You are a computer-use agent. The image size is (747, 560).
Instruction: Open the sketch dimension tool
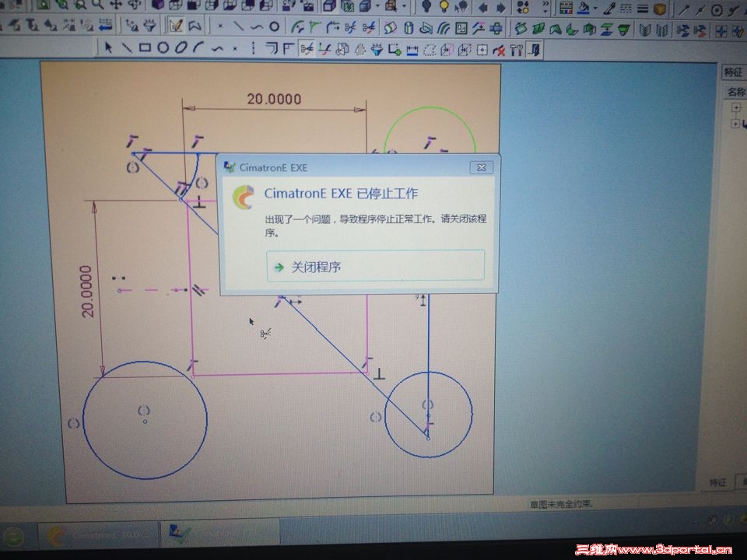point(412,50)
